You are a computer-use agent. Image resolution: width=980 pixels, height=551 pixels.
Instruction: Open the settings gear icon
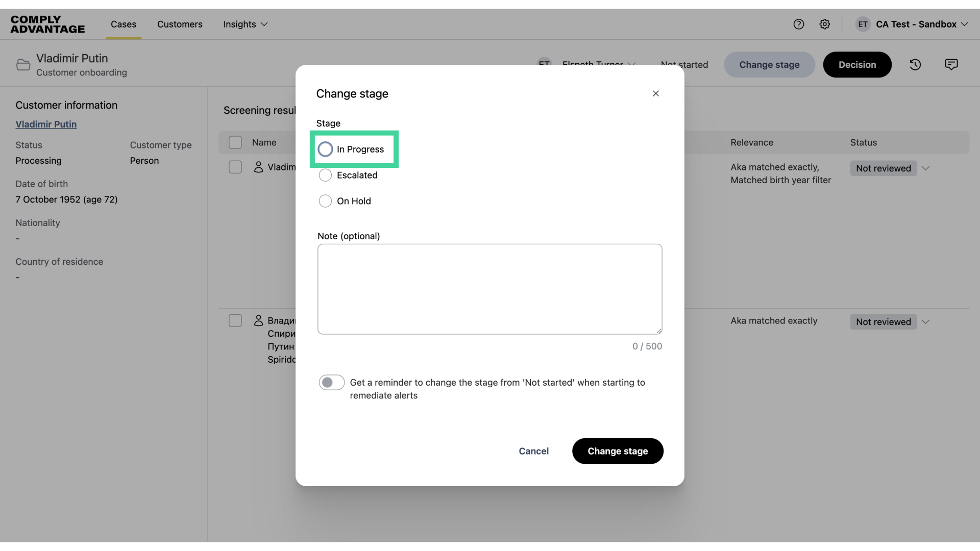pyautogui.click(x=824, y=24)
